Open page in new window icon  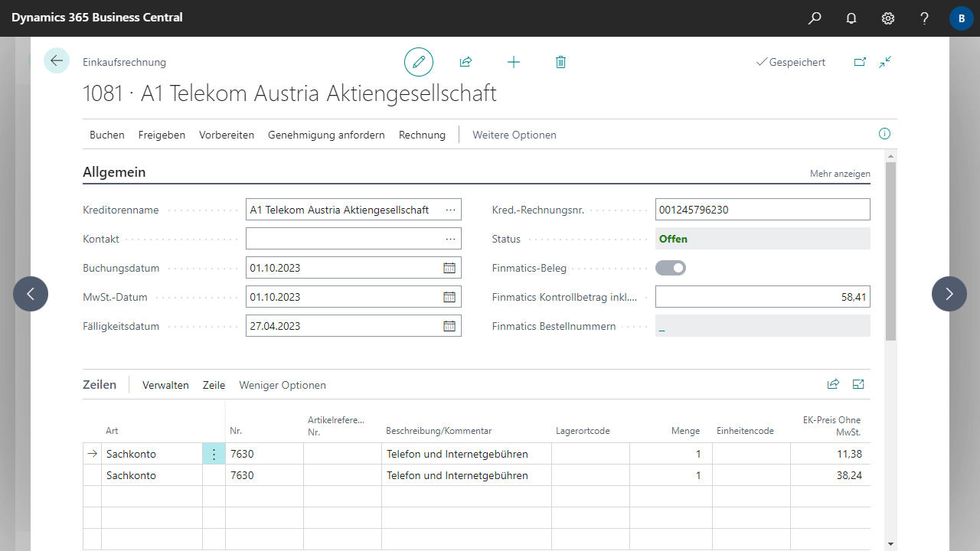pos(860,62)
